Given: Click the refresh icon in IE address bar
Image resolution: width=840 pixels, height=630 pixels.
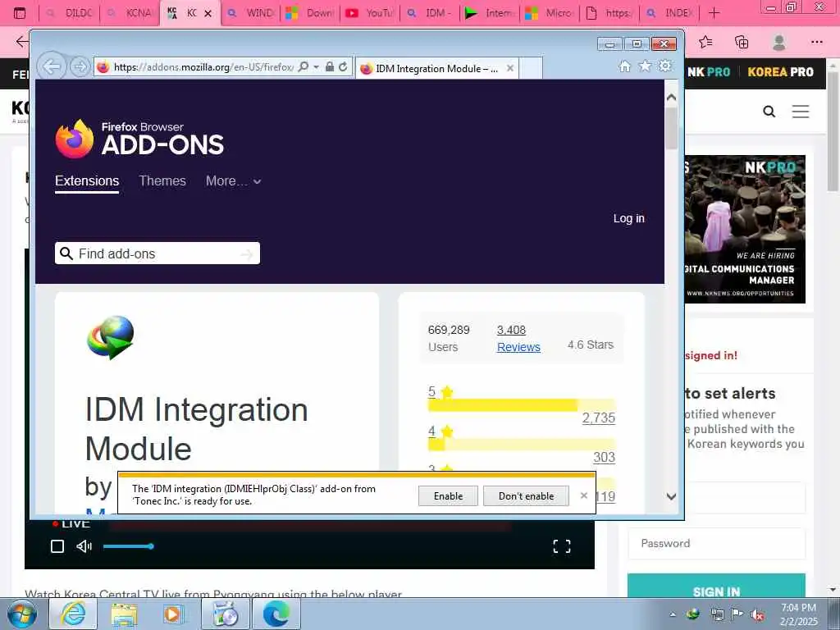Looking at the screenshot, I should (343, 67).
